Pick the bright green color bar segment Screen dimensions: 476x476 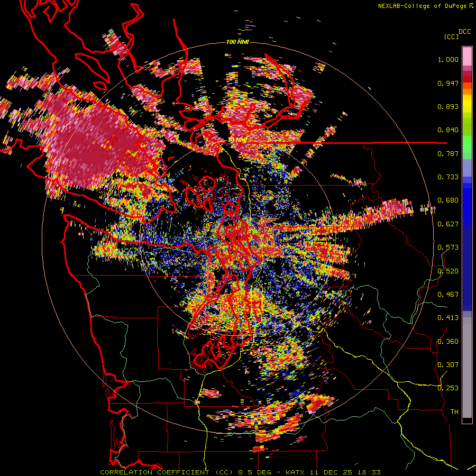[x=467, y=144]
